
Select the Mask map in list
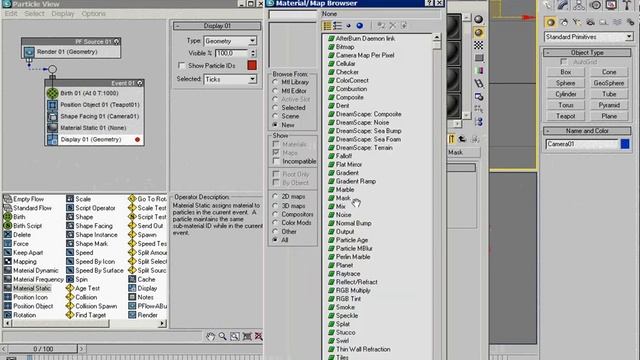pos(343,198)
